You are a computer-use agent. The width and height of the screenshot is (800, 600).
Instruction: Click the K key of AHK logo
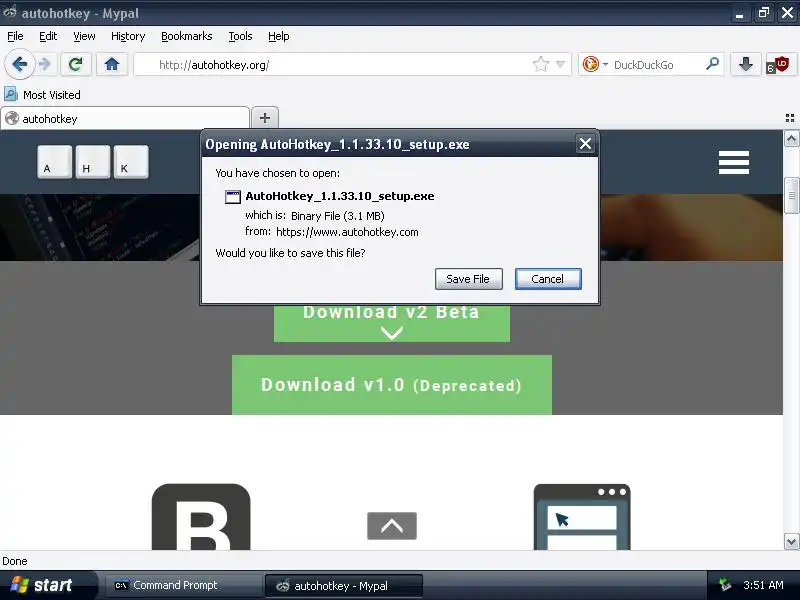pyautogui.click(x=131, y=162)
